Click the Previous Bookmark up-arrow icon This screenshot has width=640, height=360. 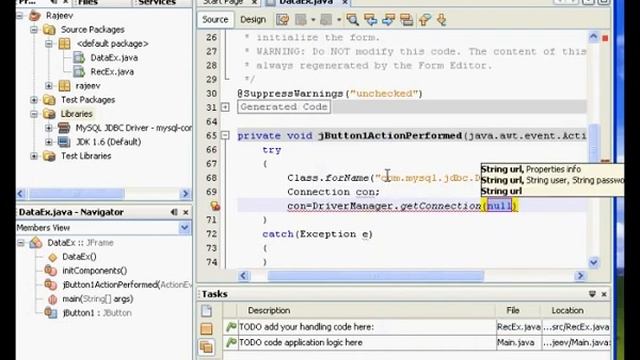424,20
